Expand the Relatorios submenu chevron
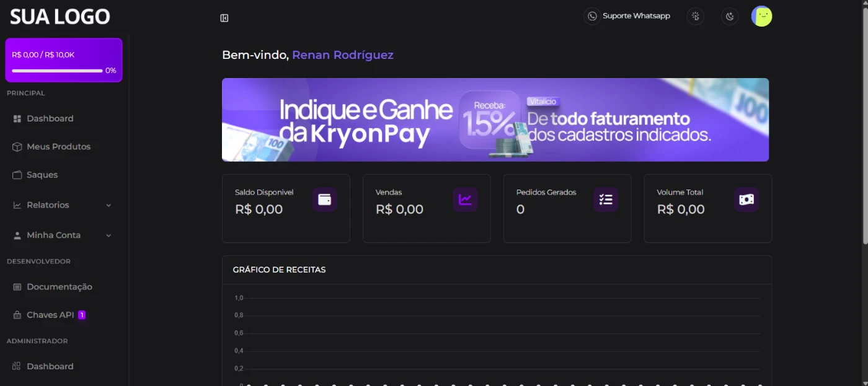 tap(108, 205)
